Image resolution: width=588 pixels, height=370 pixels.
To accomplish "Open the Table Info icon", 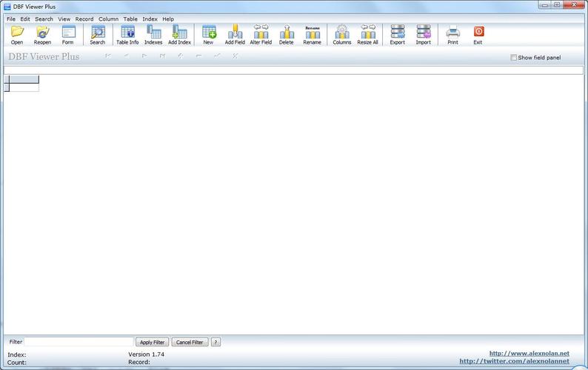I will (x=127, y=33).
